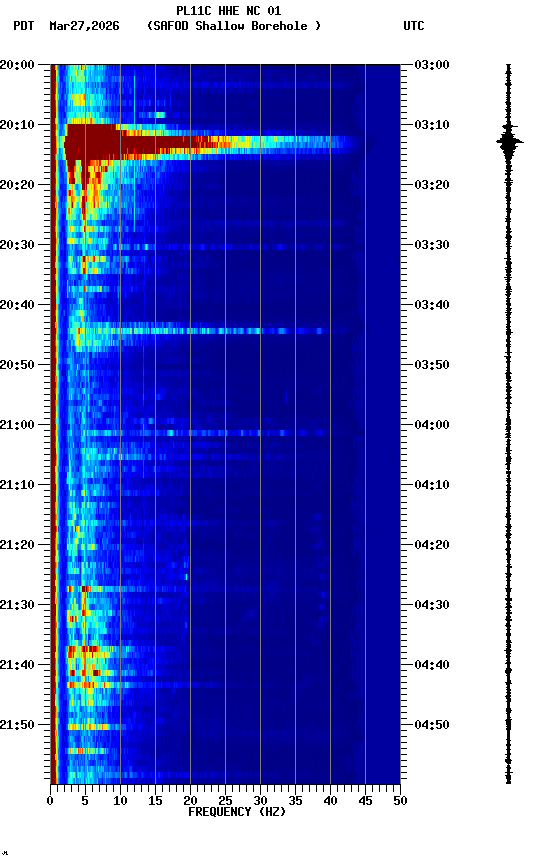Click the '21:50' PDT time label
552x864 pixels.
point(17,726)
